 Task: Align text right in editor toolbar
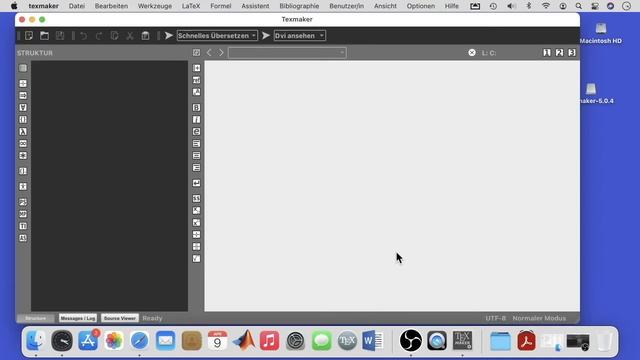click(196, 168)
